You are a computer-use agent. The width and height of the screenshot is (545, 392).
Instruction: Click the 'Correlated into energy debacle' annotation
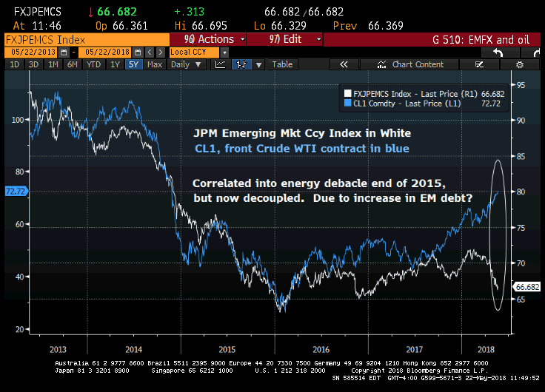coord(318,183)
